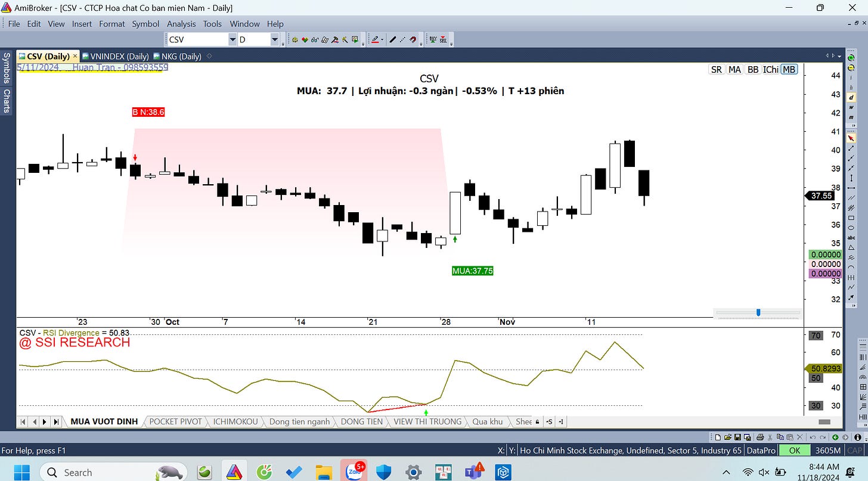Open the Window menu

[x=244, y=24]
